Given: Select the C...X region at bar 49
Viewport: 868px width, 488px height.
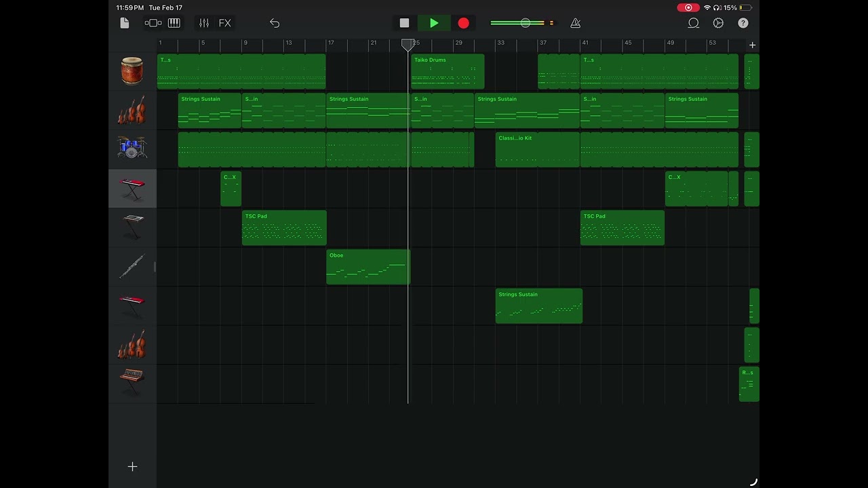Looking at the screenshot, I should pos(696,189).
